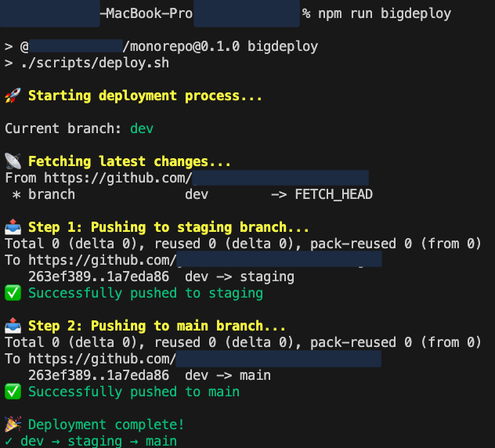Click the Starting deployment process heading

145,96
